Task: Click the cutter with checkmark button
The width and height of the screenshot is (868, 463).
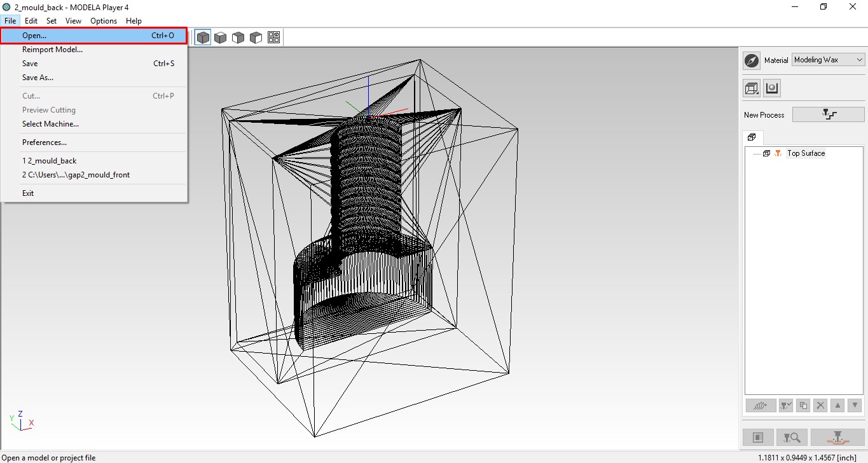Action: (x=786, y=405)
